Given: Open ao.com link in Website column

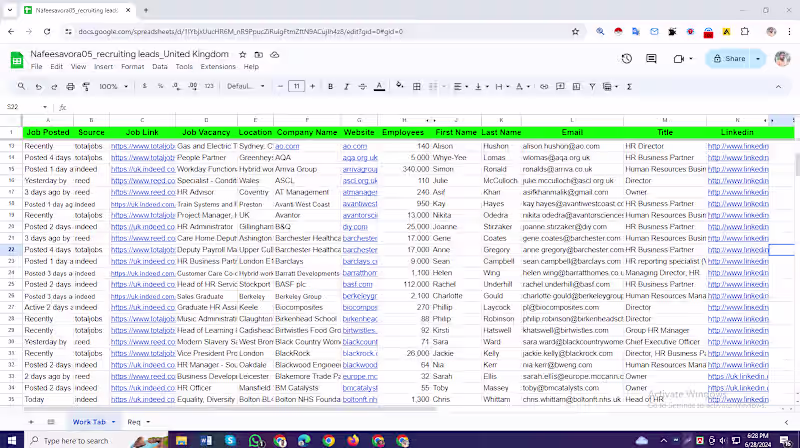Looking at the screenshot, I should coord(355,146).
